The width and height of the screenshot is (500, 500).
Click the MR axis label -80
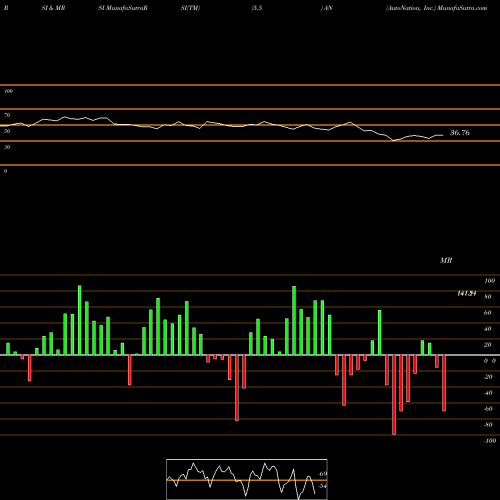(x=488, y=425)
